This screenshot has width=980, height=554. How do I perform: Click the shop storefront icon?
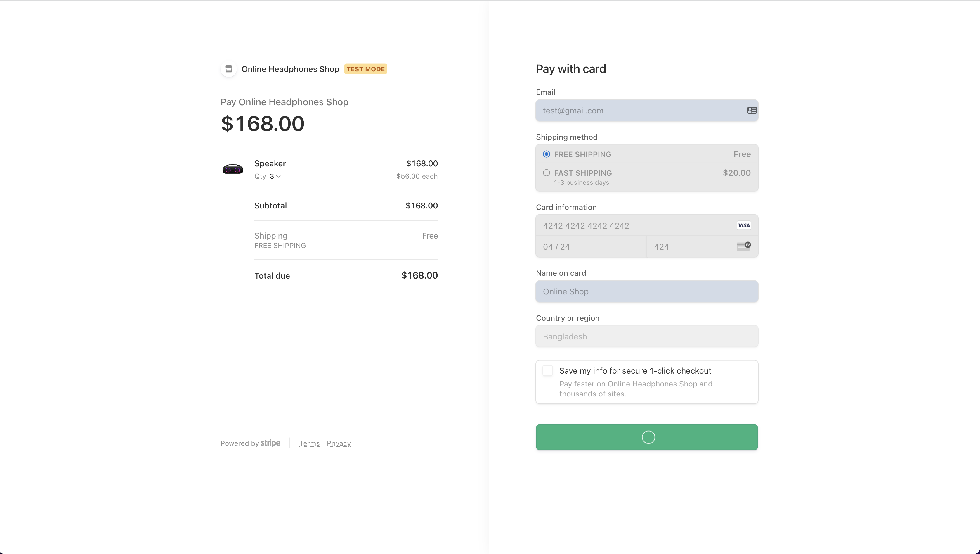point(229,69)
